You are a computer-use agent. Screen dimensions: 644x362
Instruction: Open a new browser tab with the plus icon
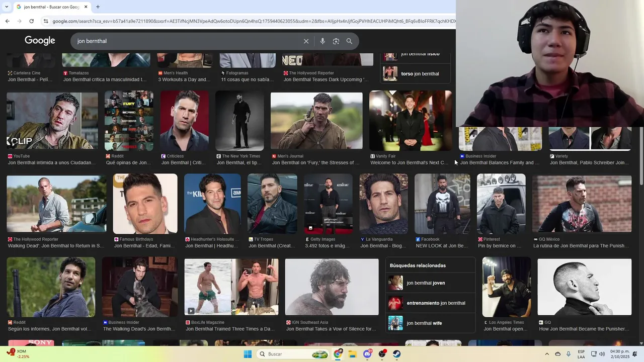98,7
